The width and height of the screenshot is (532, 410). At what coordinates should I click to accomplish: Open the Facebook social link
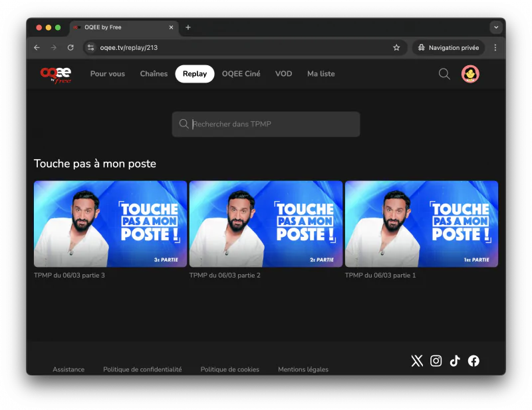473,361
